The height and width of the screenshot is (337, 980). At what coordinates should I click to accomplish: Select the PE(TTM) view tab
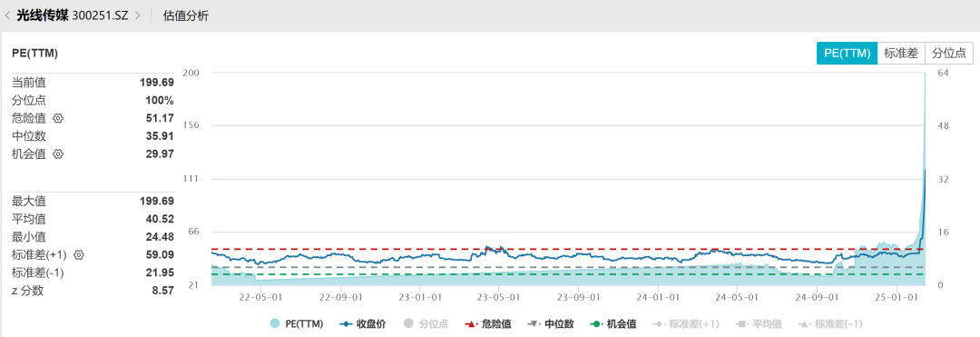click(x=847, y=54)
